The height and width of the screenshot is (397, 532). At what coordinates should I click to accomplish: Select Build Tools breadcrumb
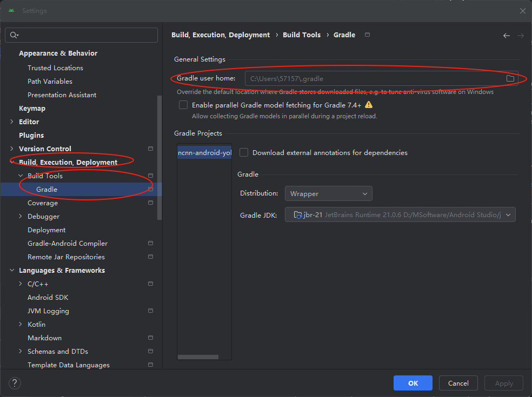[302, 35]
